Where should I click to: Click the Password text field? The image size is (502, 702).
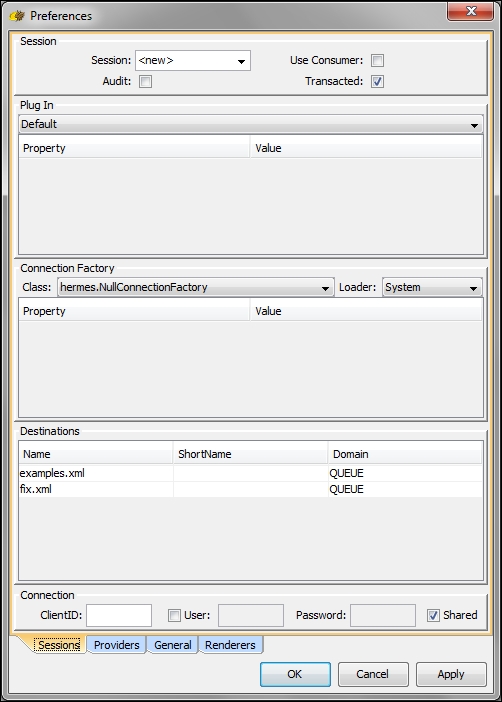(x=383, y=616)
